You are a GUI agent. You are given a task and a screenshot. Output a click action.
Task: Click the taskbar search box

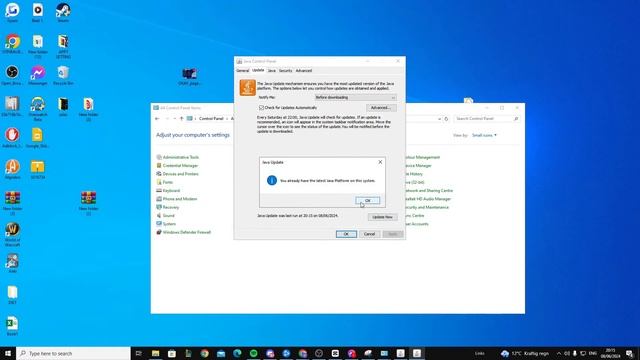73,353
